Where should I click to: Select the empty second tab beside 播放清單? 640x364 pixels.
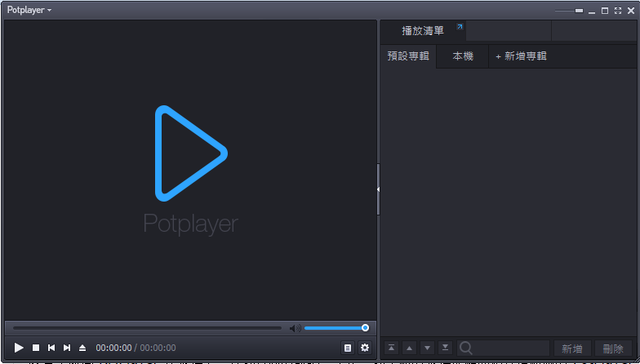pyautogui.click(x=509, y=31)
